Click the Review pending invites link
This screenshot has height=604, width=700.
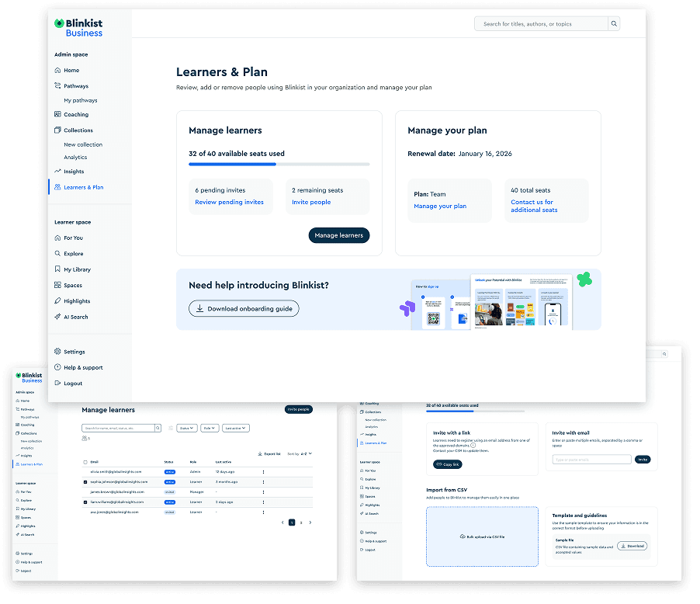[230, 202]
